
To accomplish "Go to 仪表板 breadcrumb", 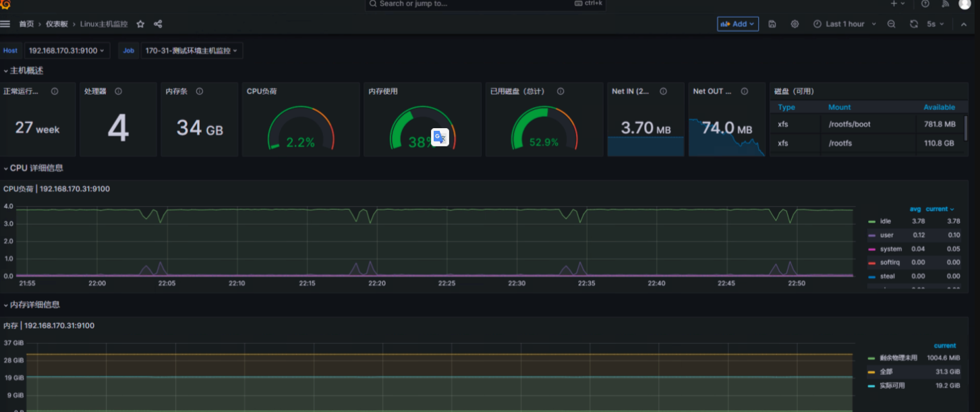I will tap(57, 24).
